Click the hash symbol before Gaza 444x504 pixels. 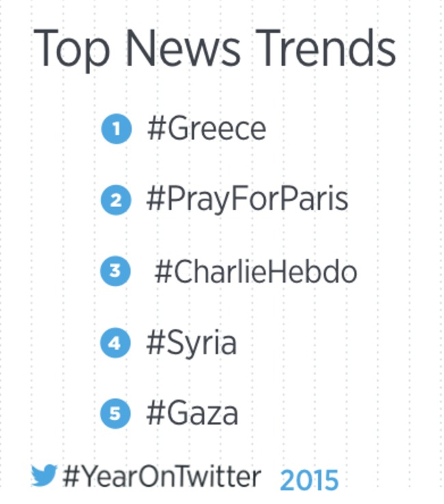[156, 413]
